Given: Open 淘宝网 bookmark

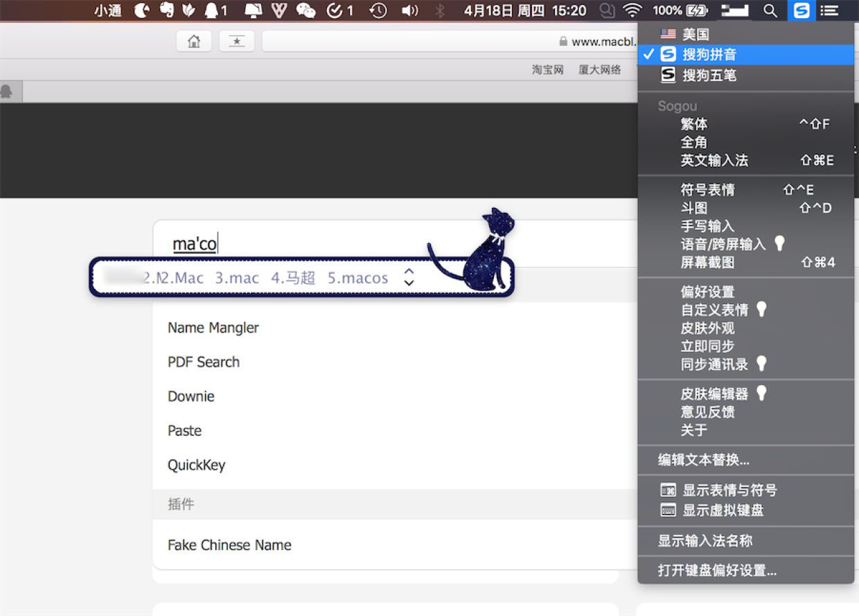Looking at the screenshot, I should (547, 69).
